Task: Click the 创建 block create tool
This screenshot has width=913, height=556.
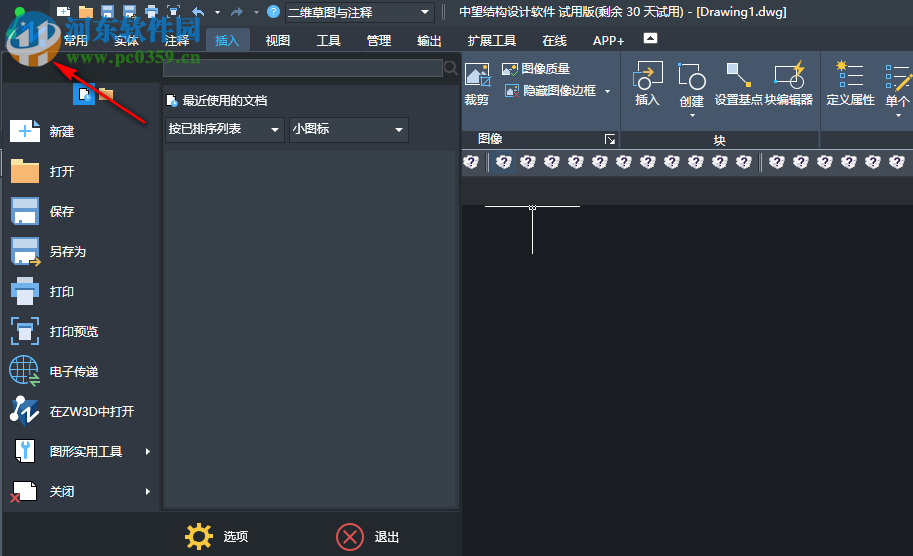Action: coord(691,84)
